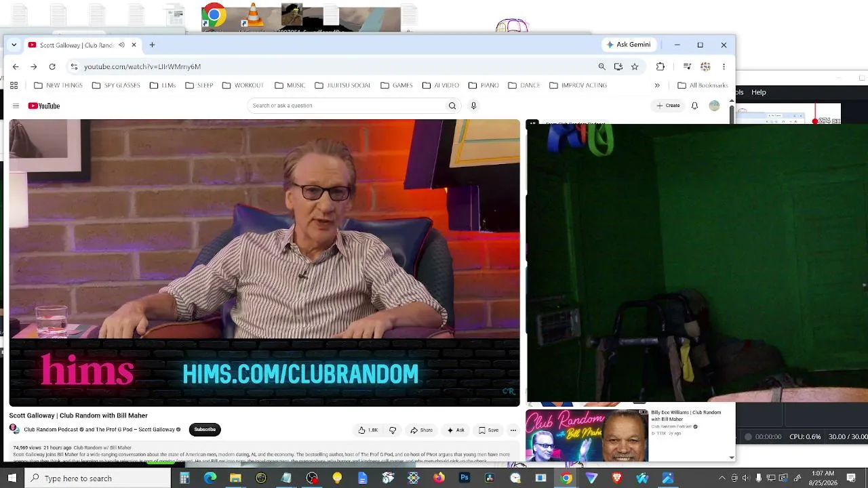Click the Ask button below the video
Screen dimensions: 868x488
pyautogui.click(x=456, y=430)
